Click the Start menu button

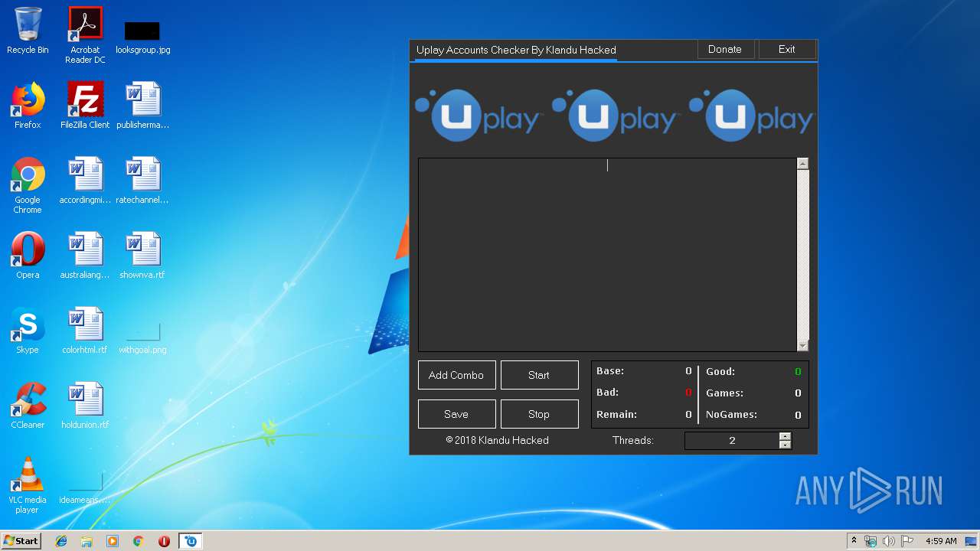point(21,541)
